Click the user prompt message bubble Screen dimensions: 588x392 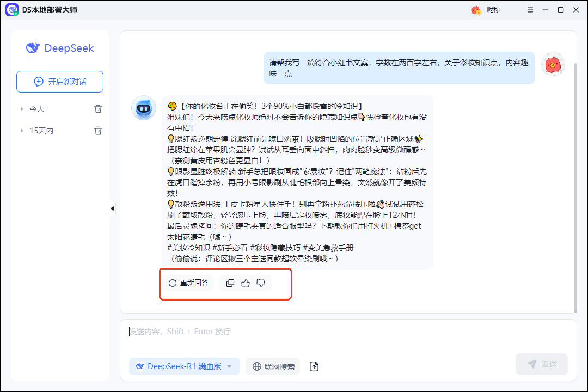pyautogui.click(x=399, y=68)
